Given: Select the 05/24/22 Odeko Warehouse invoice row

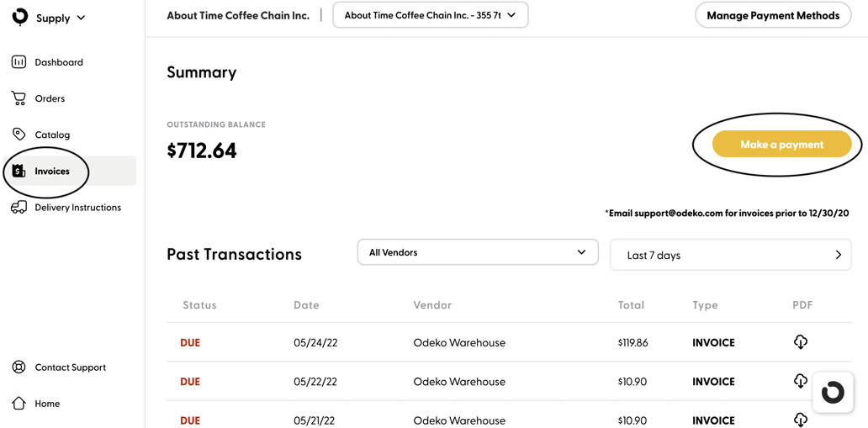Looking at the screenshot, I should [x=459, y=343].
